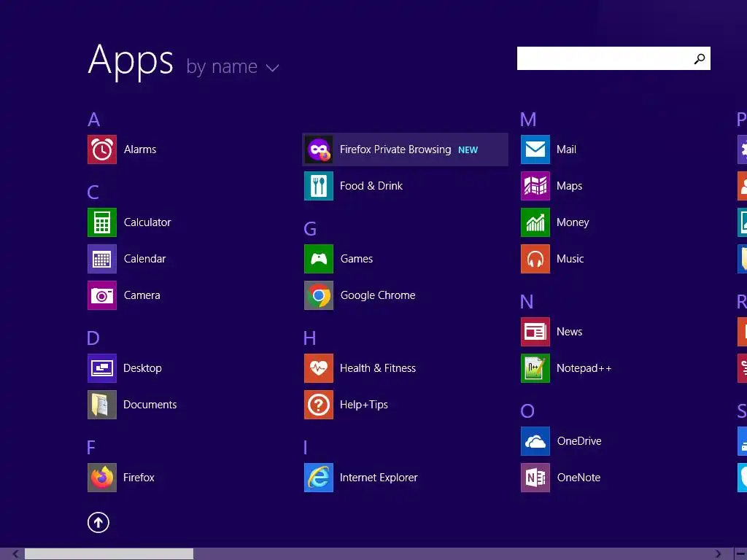Click the letter N group header
This screenshot has height=560, width=747.
(x=527, y=302)
